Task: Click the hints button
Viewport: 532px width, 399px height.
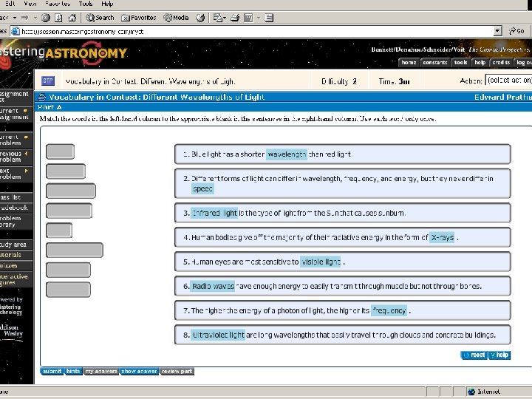Action: (x=73, y=371)
